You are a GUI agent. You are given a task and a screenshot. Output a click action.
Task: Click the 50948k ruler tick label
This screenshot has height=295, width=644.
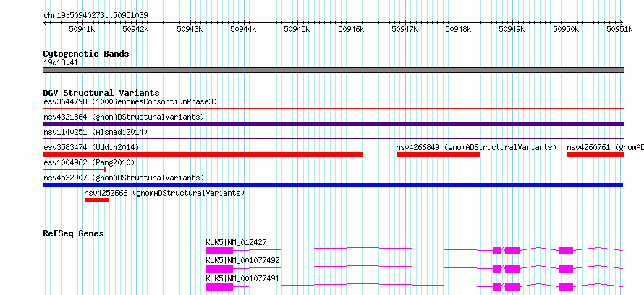point(459,29)
